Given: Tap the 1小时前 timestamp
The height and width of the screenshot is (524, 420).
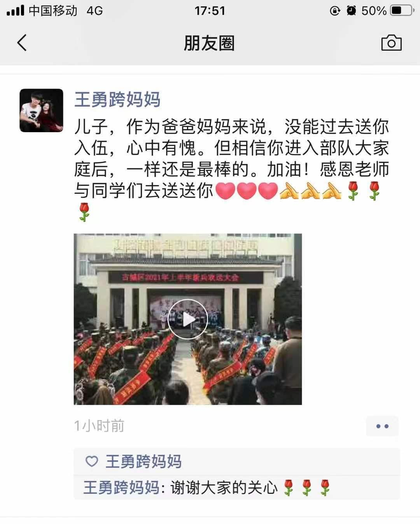Looking at the screenshot, I should pyautogui.click(x=99, y=426).
